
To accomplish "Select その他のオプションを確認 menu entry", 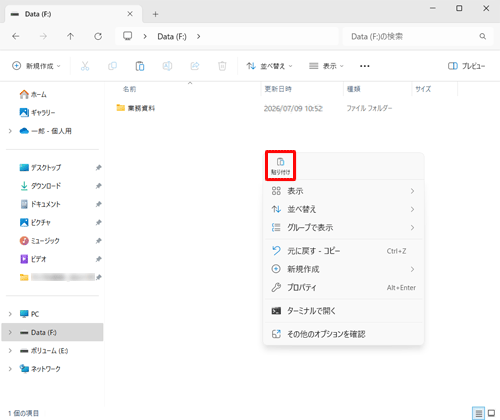I will tap(344, 334).
